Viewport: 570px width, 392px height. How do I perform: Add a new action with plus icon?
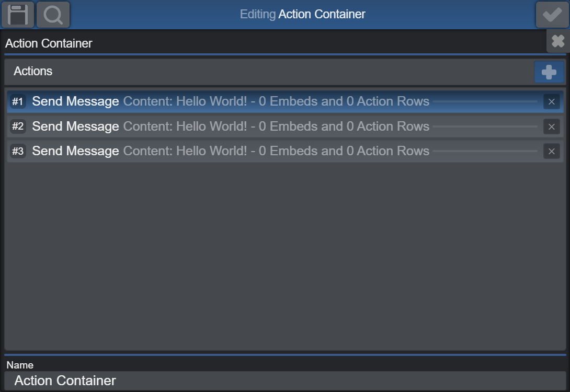click(549, 72)
